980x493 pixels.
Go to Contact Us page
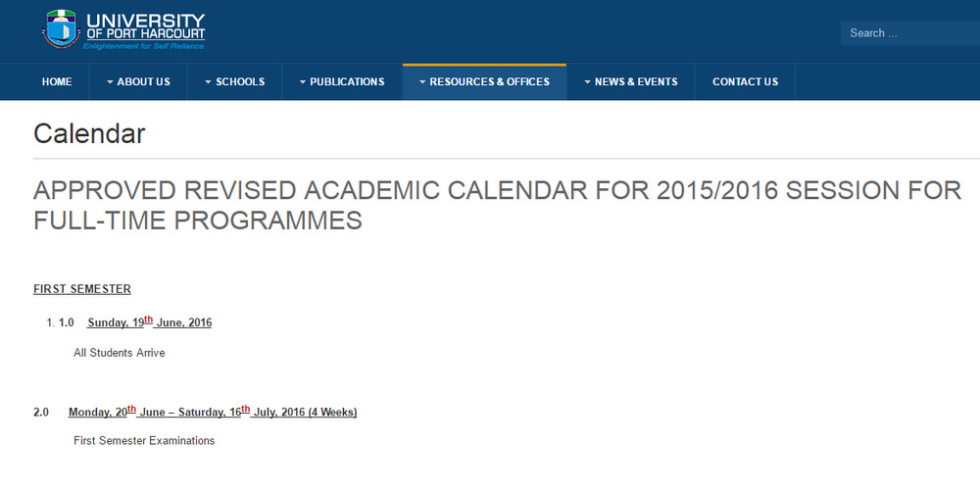(745, 82)
